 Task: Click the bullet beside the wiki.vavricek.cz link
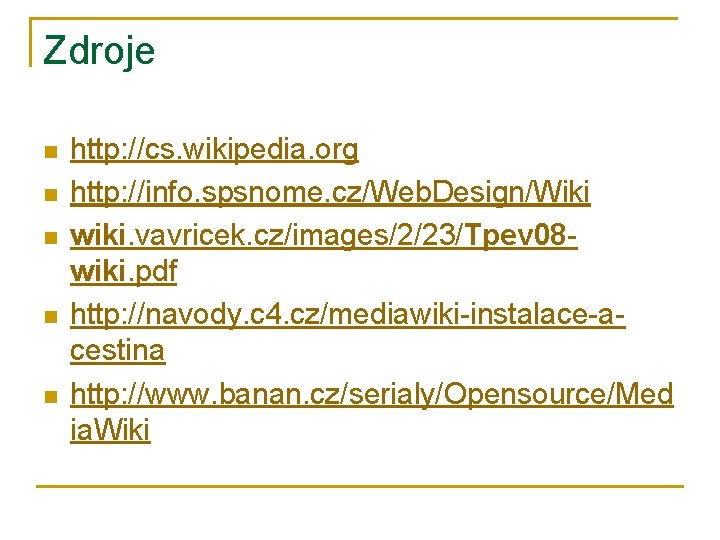click(50, 233)
